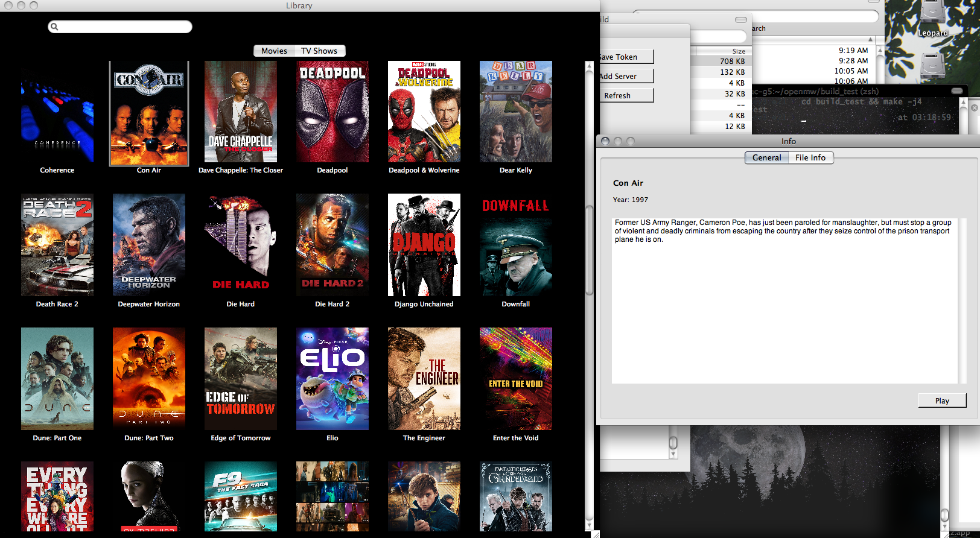Click the sort arrow in the Finder column header
The height and width of the screenshot is (538, 980).
(x=870, y=39)
